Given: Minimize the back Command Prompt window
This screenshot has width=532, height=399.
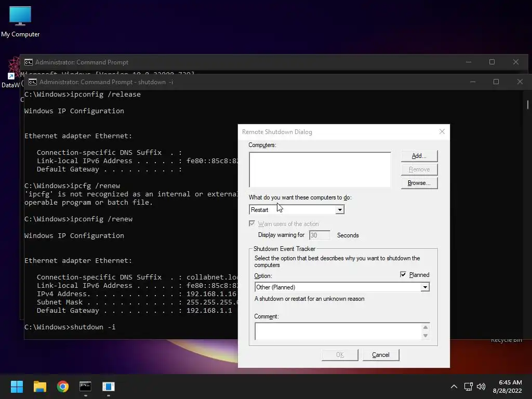Looking at the screenshot, I should coord(469,62).
